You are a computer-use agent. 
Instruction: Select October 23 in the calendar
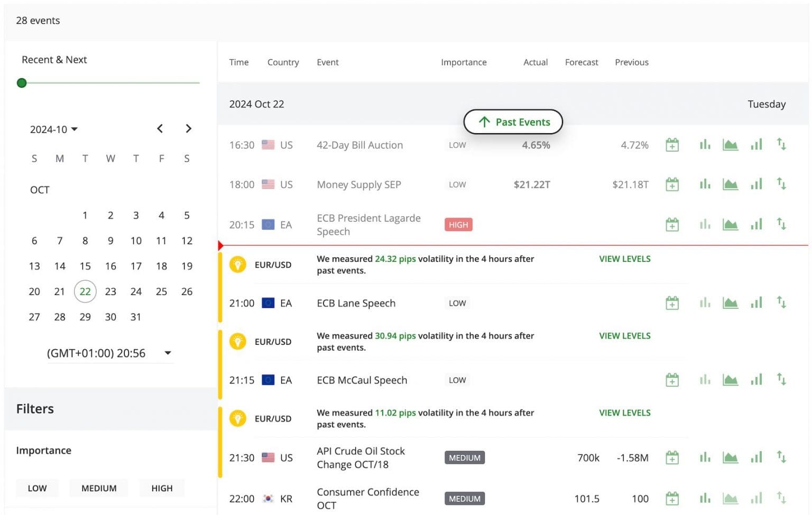click(110, 291)
